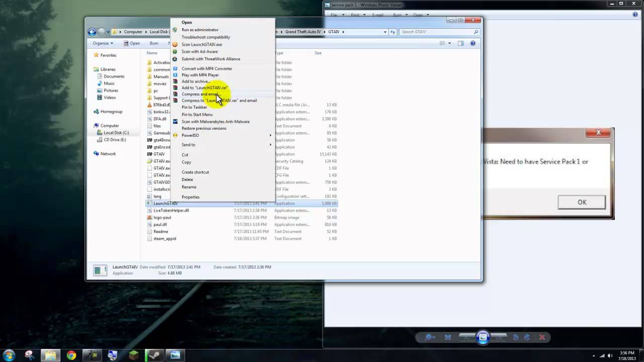Select Favorites in navigation pane
The width and height of the screenshot is (644, 362).
(108, 55)
